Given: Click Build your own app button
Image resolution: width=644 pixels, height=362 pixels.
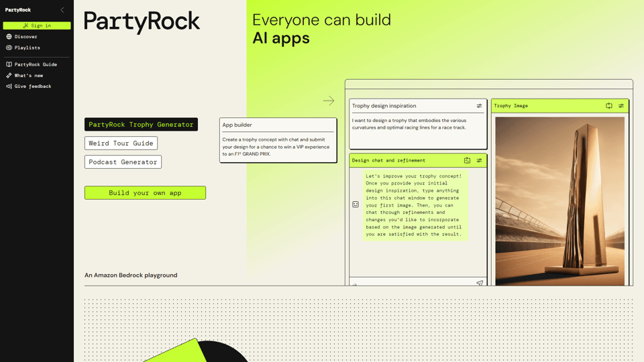Looking at the screenshot, I should [145, 193].
